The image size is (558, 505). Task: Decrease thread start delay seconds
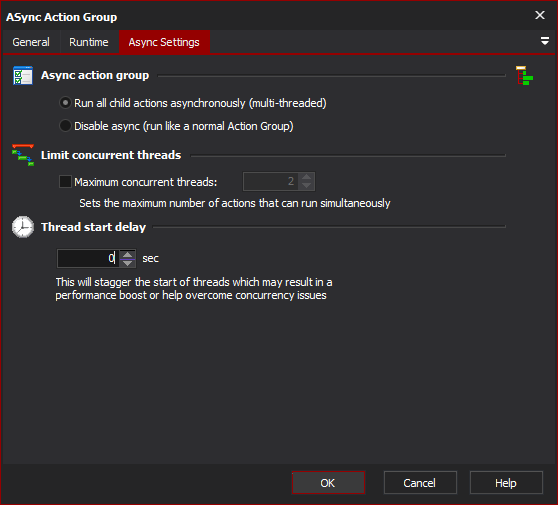click(x=127, y=263)
